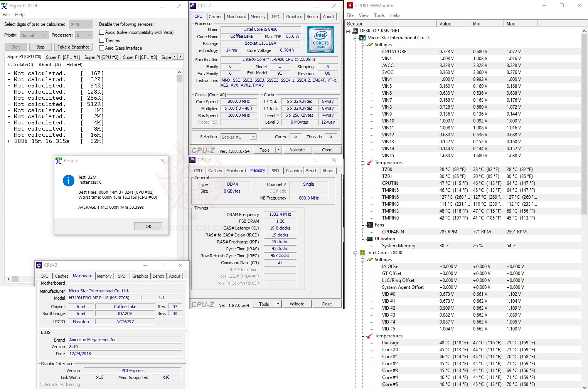Click the Voltages icon under Micro-Star International

point(370,45)
